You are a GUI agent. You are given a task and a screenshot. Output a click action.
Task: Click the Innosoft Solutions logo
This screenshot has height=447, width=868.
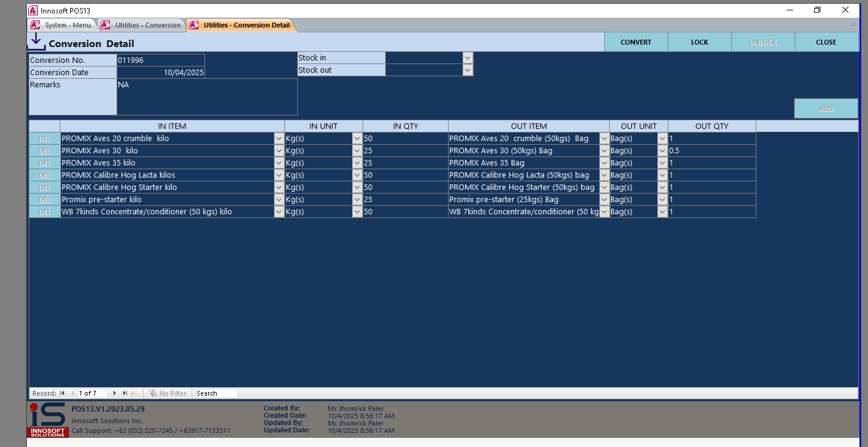[x=48, y=420]
